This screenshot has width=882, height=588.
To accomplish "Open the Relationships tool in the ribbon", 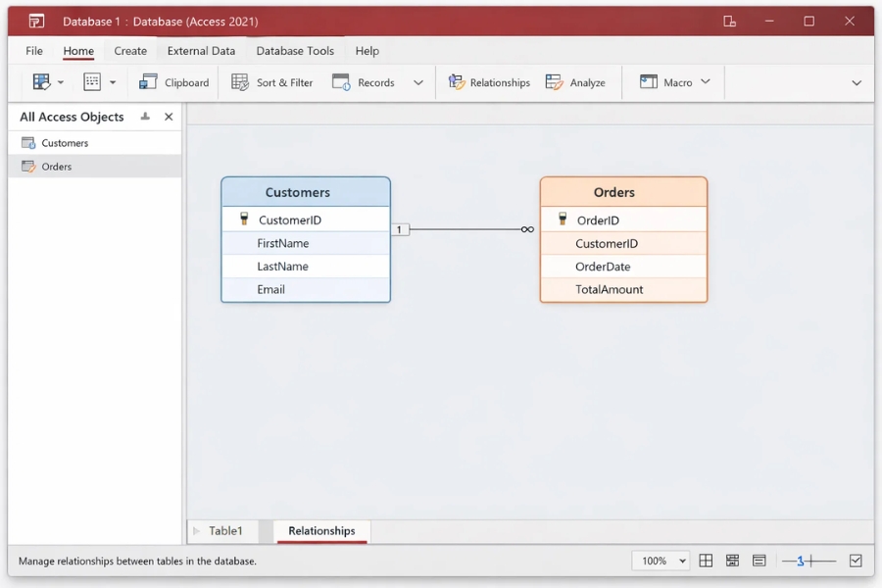I will click(x=489, y=82).
